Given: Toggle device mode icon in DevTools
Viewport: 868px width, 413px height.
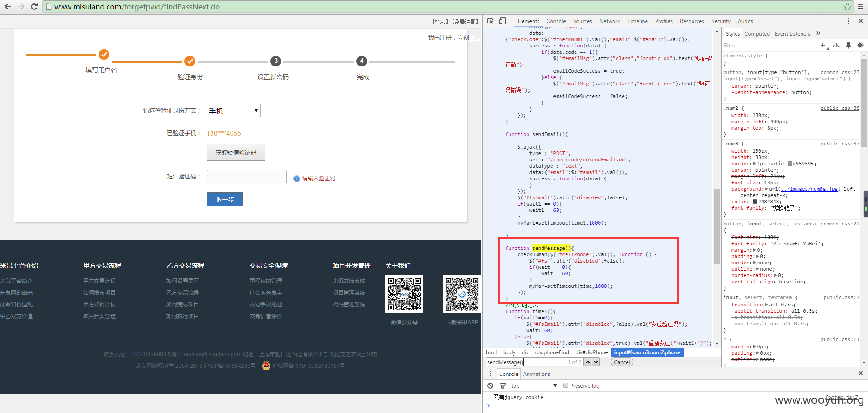Looking at the screenshot, I should [x=502, y=21].
